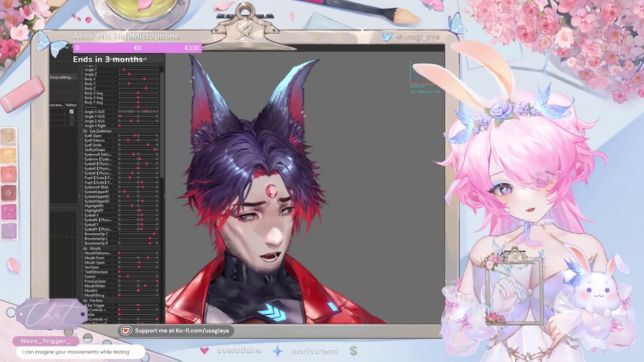Click the Reflect column header
The width and height of the screenshot is (644, 362).
tap(71, 105)
